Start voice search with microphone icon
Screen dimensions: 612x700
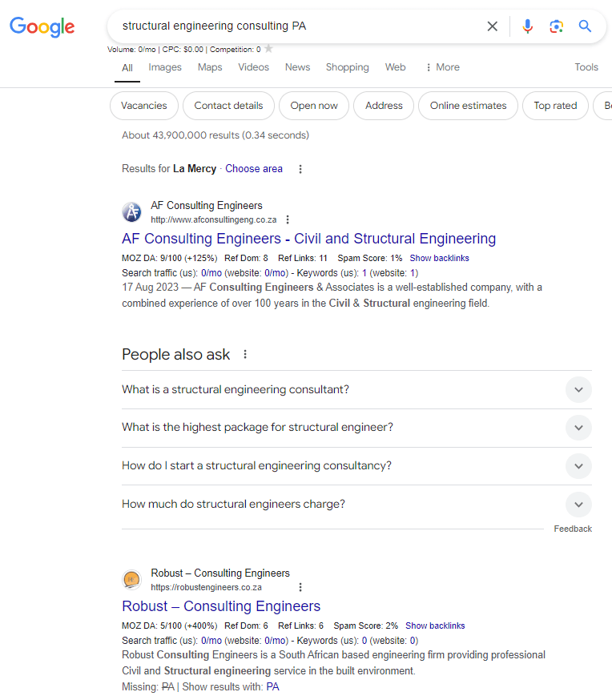(x=528, y=26)
